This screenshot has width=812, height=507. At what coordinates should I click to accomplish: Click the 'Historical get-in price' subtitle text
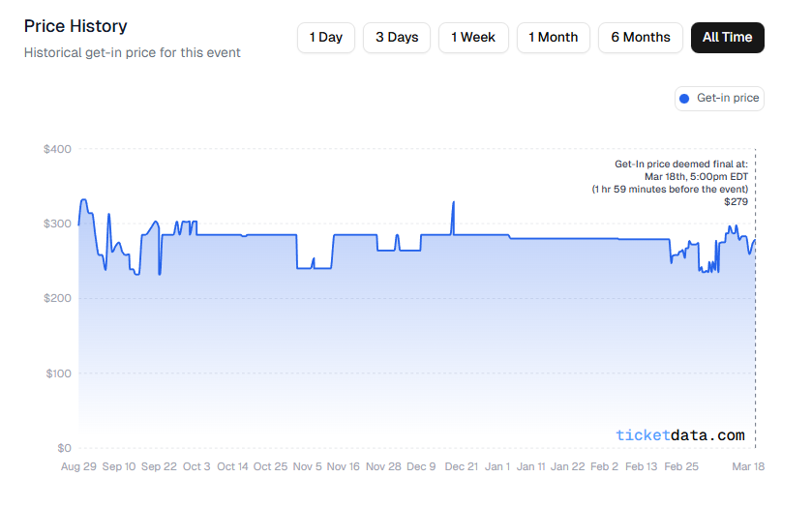(132, 52)
